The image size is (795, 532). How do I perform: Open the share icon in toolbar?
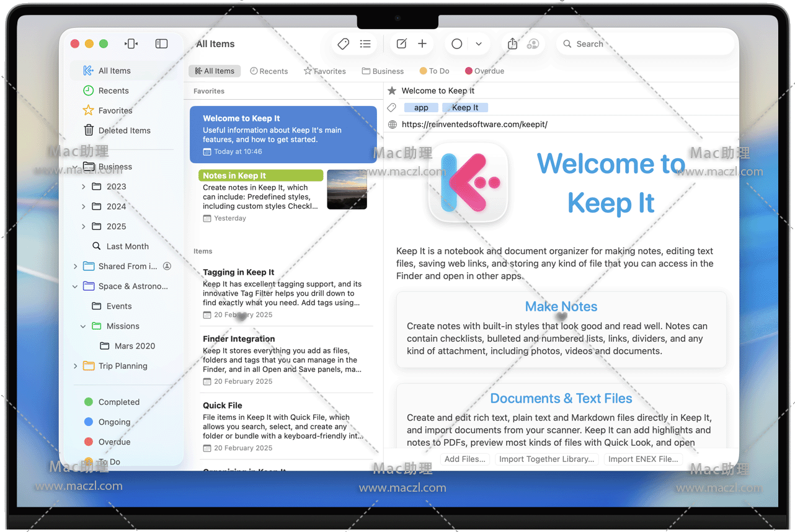pos(512,44)
